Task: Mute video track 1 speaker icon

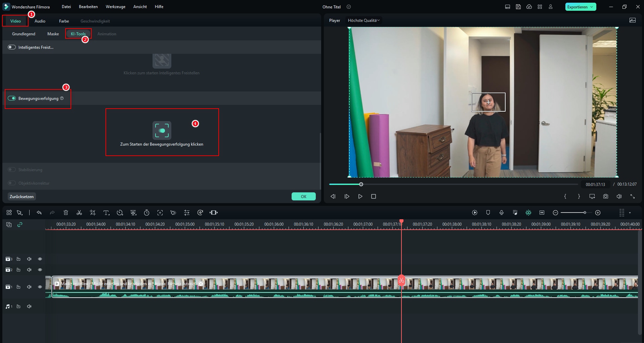Action: coord(29,287)
